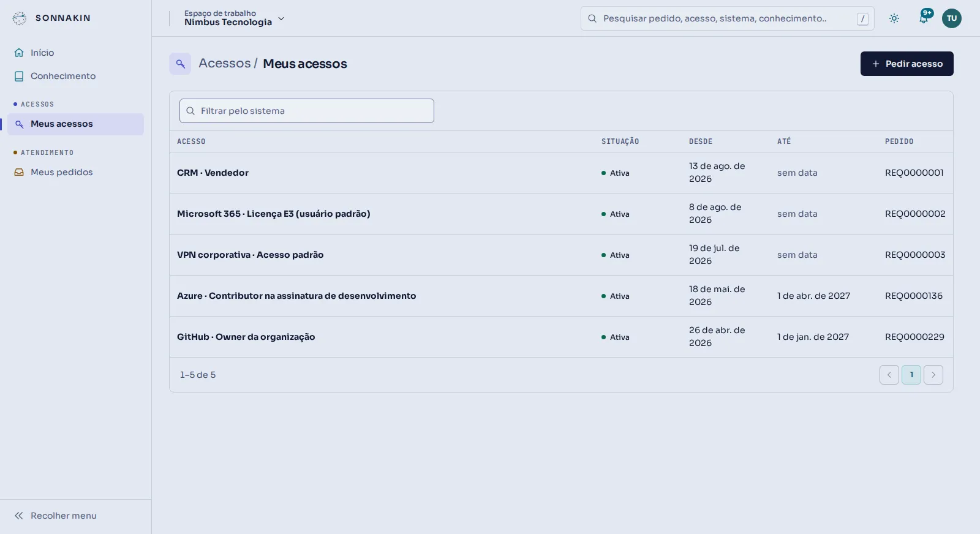Open the TU user avatar menu
Viewport: 980px width, 534px height.
(x=952, y=18)
